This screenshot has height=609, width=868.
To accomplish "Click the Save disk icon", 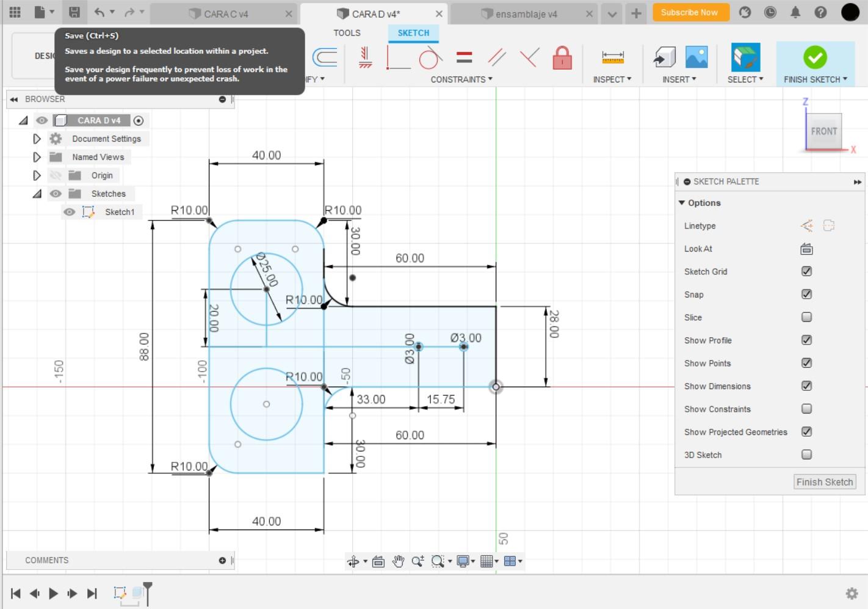I will pos(74,12).
